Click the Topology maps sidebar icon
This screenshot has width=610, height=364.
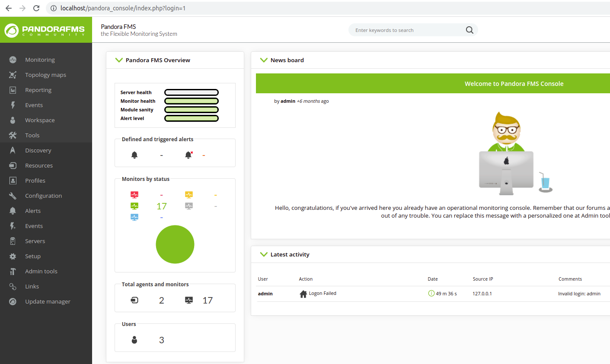(13, 75)
